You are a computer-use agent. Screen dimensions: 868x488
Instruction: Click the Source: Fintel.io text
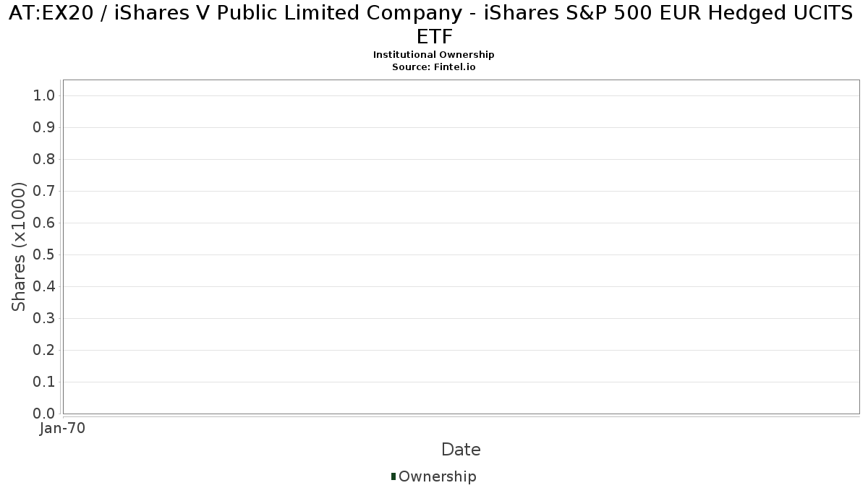click(434, 67)
